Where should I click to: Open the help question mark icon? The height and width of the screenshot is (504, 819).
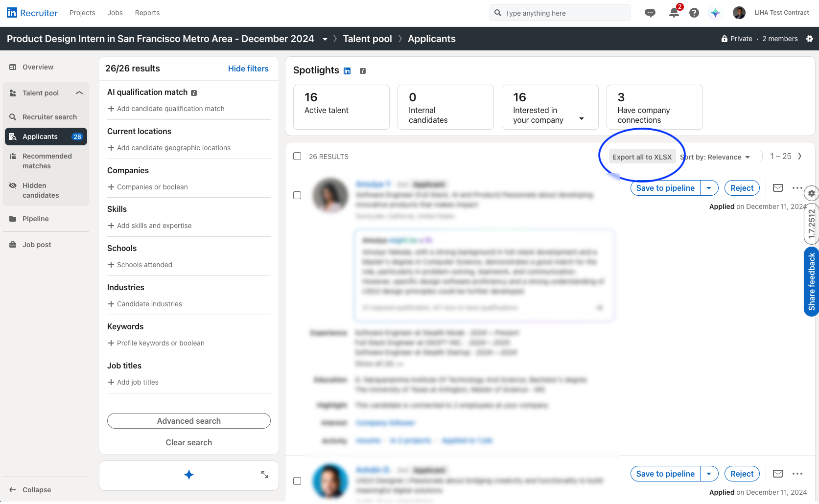point(694,13)
